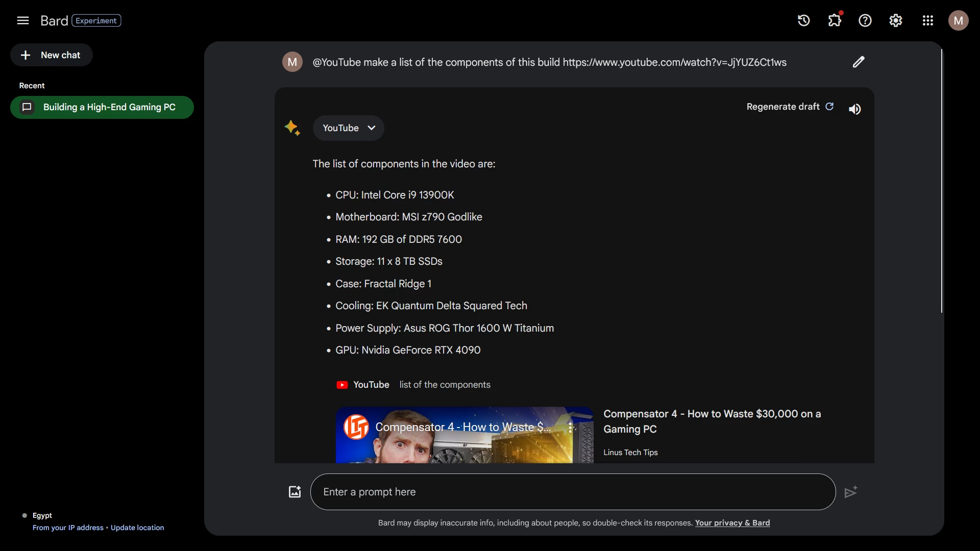
Task: Click the youtube.com URL in the prompt
Action: point(674,62)
